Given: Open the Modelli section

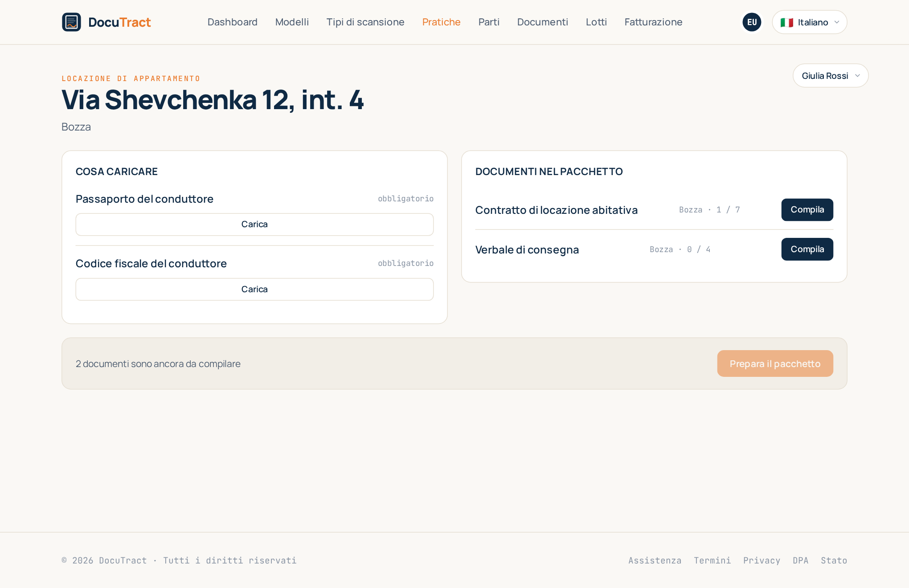Looking at the screenshot, I should pos(292,22).
